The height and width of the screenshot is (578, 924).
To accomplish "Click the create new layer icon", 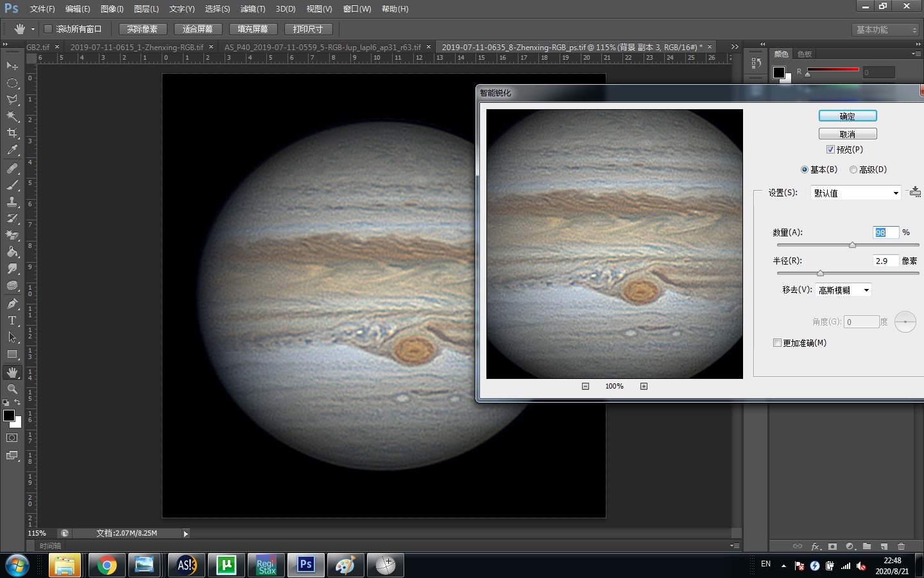I will pyautogui.click(x=884, y=547).
